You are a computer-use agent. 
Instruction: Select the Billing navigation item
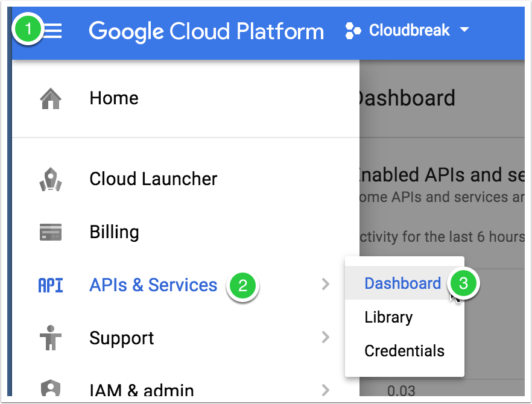[x=114, y=232]
